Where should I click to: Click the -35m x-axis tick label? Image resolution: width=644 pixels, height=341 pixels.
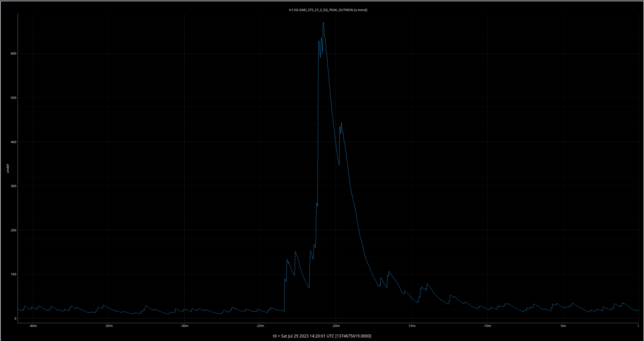(x=109, y=326)
